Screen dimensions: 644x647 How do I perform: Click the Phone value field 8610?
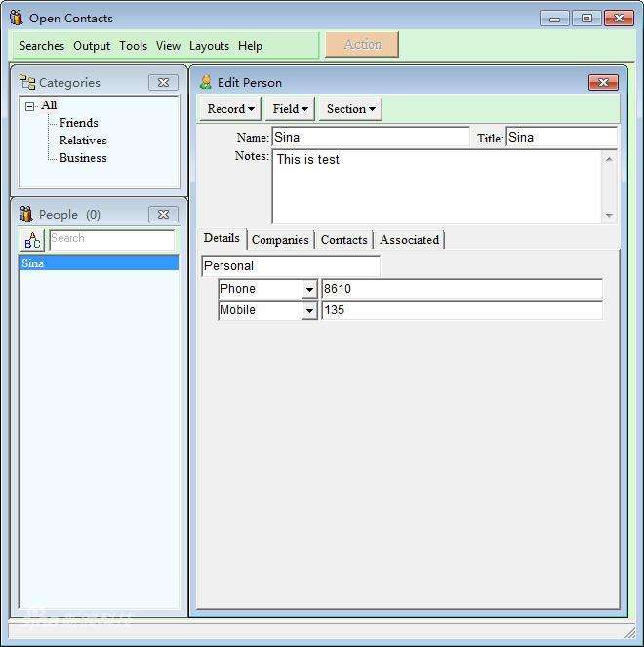pos(462,289)
